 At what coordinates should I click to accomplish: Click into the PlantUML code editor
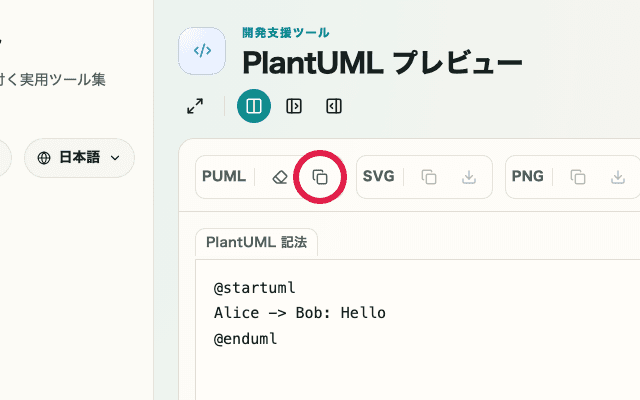click(417, 329)
